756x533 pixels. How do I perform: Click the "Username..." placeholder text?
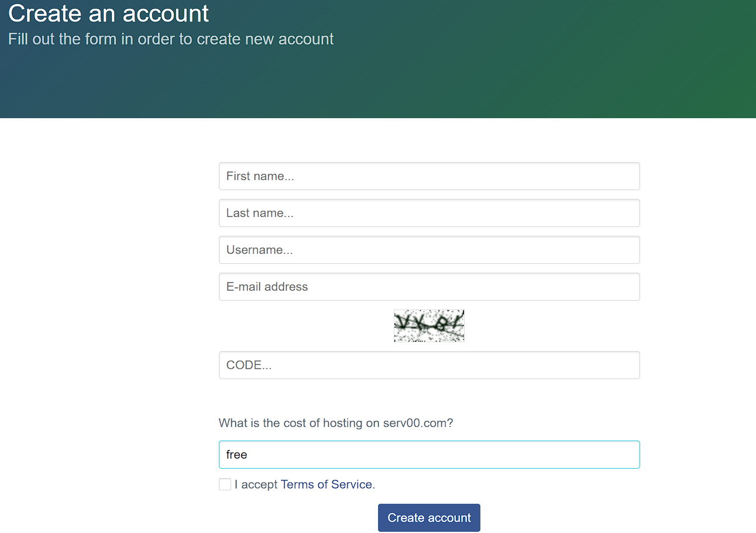tap(259, 250)
